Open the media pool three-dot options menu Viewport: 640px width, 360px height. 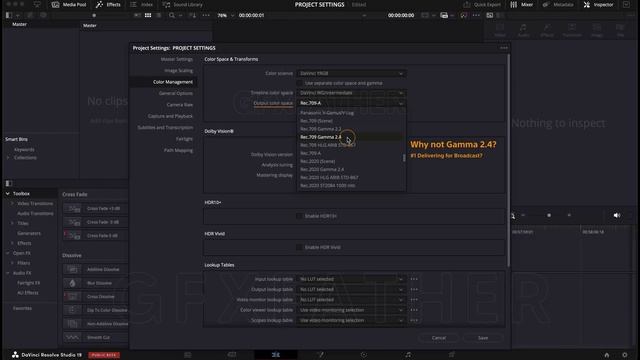pos(206,15)
